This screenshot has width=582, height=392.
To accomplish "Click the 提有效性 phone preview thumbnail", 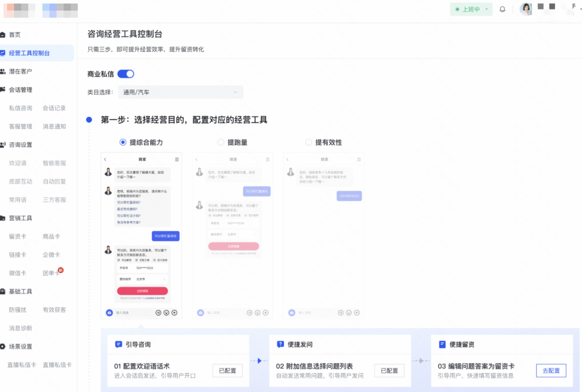I will pyautogui.click(x=324, y=235).
